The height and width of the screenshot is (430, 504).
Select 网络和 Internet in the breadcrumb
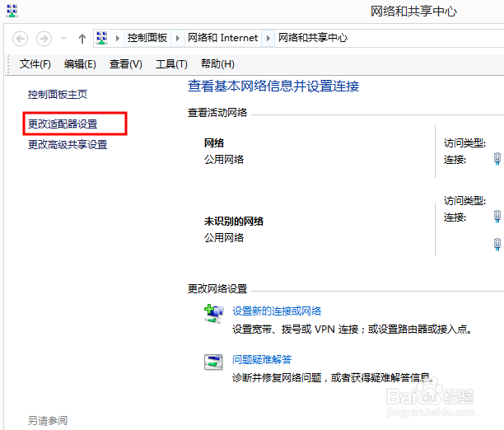pos(222,38)
